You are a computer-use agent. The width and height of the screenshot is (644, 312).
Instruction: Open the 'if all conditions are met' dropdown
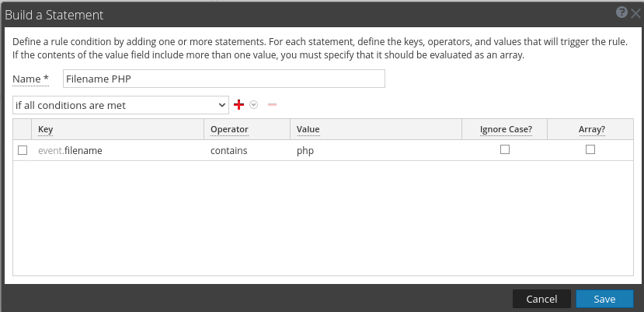click(120, 104)
